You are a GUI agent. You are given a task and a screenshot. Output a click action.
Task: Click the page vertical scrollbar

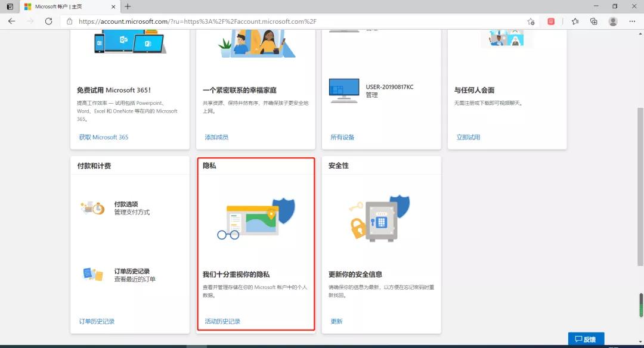coord(640,179)
